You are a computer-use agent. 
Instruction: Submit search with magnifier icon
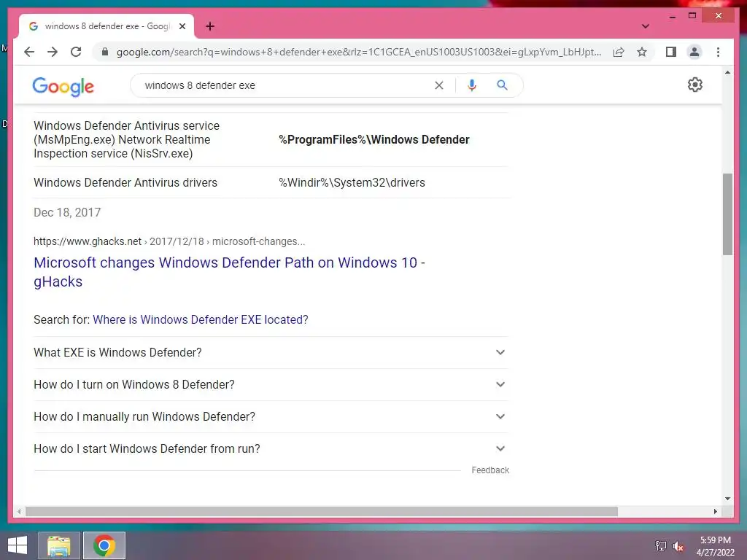[502, 85]
